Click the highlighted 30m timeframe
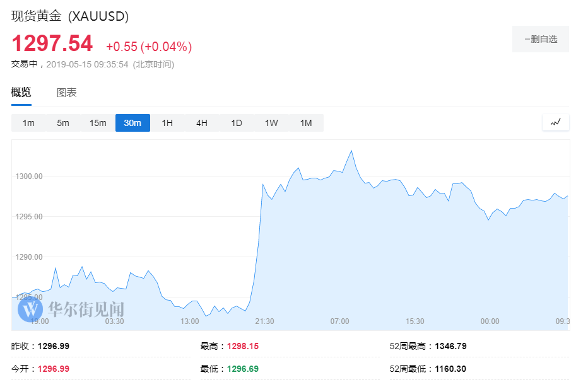The height and width of the screenshot is (387, 588). (x=132, y=123)
